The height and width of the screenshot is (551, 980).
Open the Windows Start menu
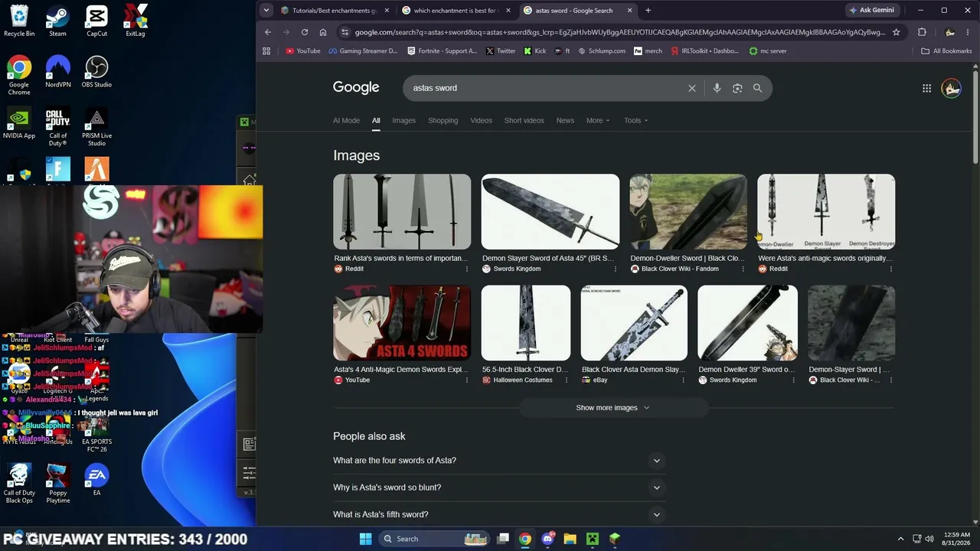(365, 539)
